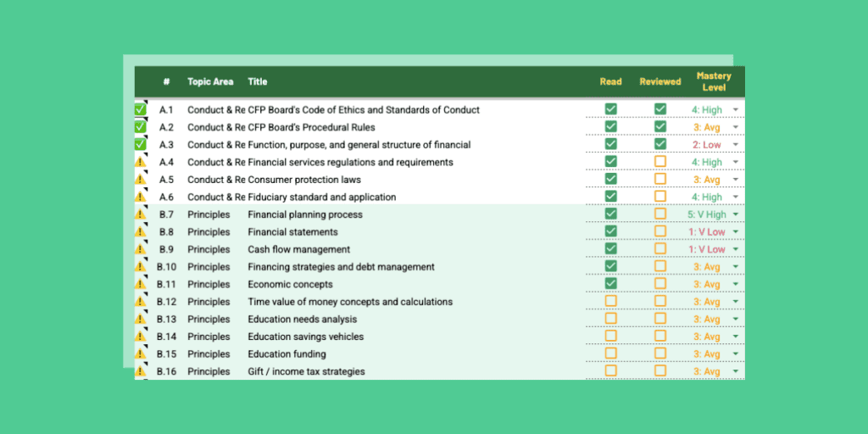Viewport: 868px width, 434px height.
Task: Open Mastery dropdown for Financial planning process
Action: point(736,214)
